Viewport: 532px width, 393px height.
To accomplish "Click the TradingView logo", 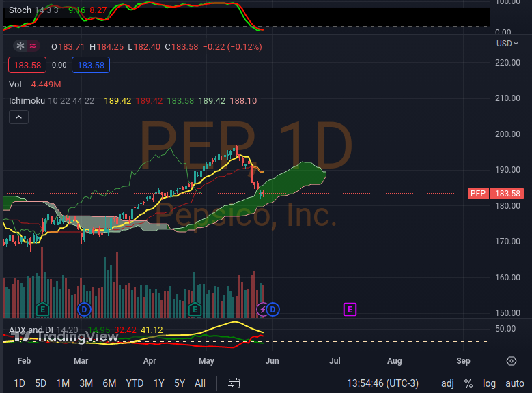I will coord(64,336).
